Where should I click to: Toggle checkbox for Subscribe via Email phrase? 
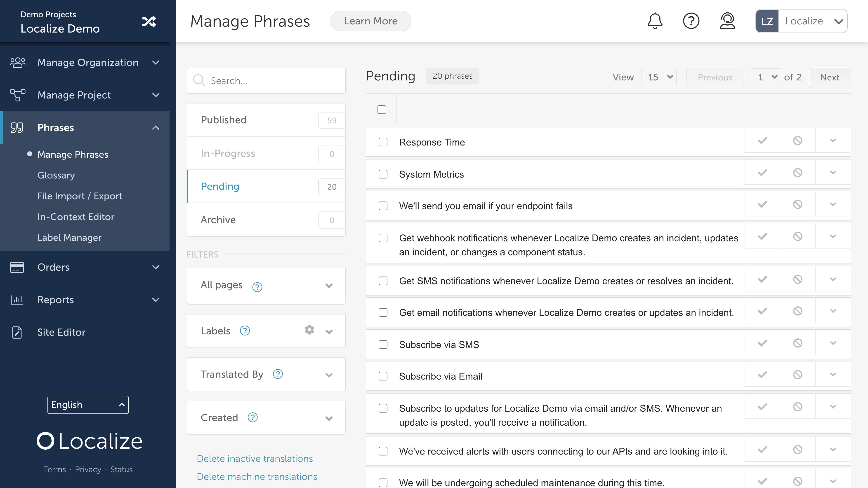click(383, 376)
